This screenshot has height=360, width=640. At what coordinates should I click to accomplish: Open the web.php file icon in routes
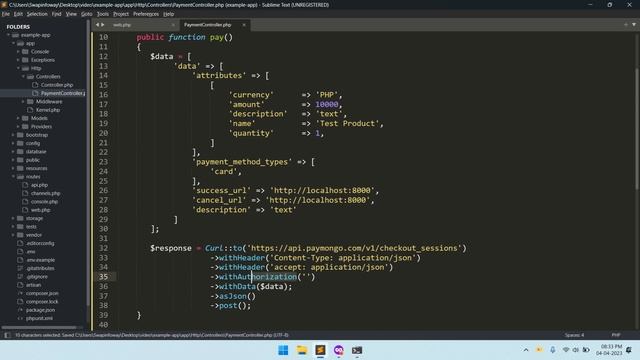(25, 210)
